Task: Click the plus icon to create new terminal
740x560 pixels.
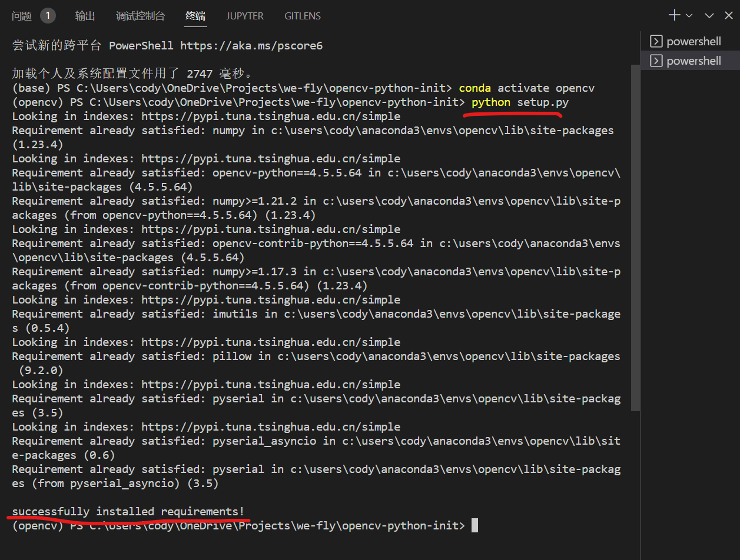Action: click(675, 15)
